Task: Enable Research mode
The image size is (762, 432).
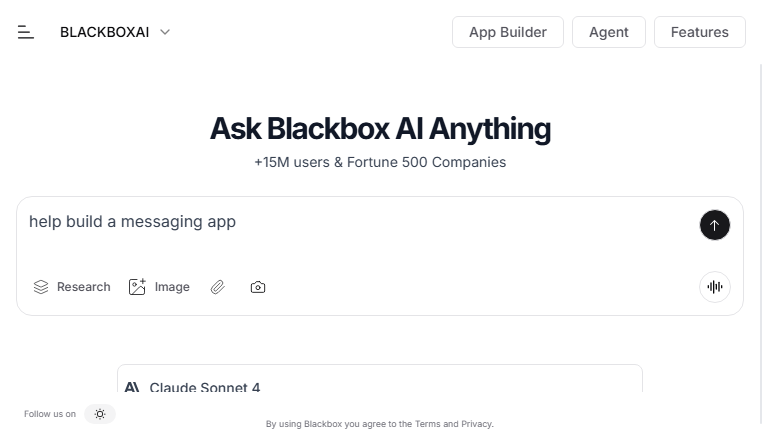Action: (x=72, y=287)
